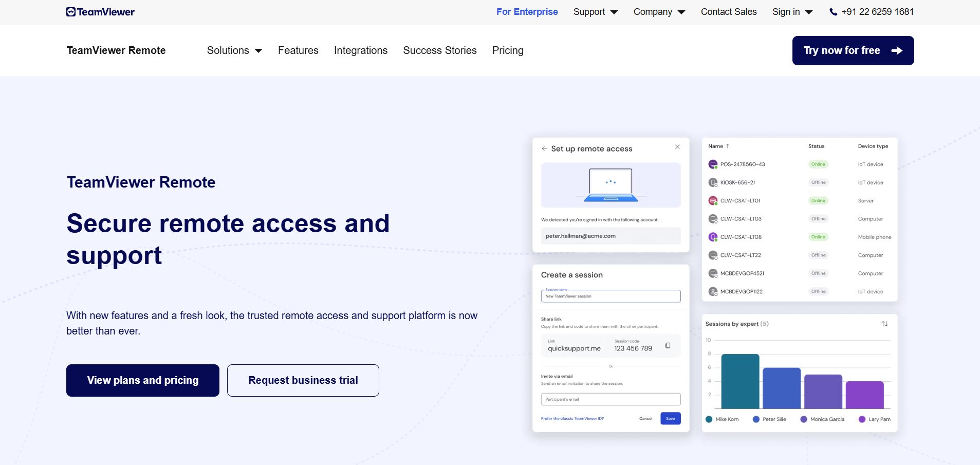
Task: Expand the Sign in dropdown
Action: coord(792,12)
